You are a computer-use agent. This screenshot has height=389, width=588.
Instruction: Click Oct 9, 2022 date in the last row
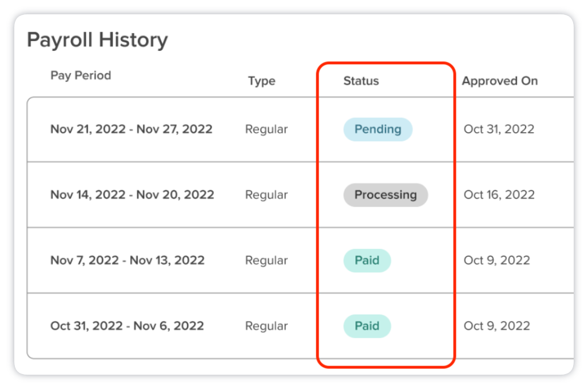pyautogui.click(x=496, y=326)
